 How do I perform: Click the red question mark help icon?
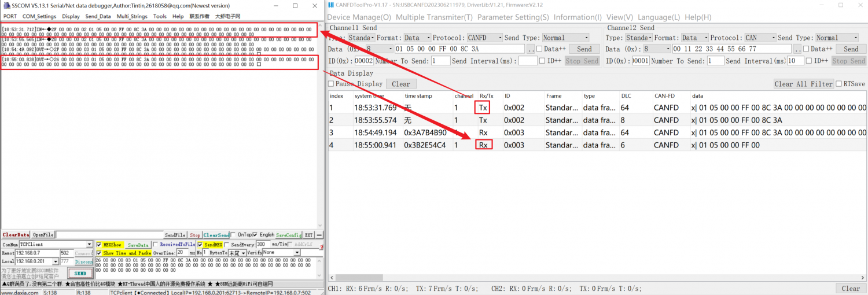click(x=321, y=248)
